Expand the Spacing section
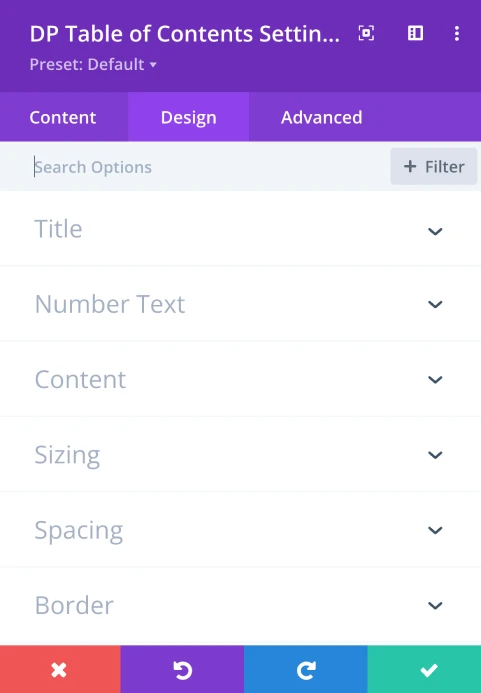 coord(240,529)
